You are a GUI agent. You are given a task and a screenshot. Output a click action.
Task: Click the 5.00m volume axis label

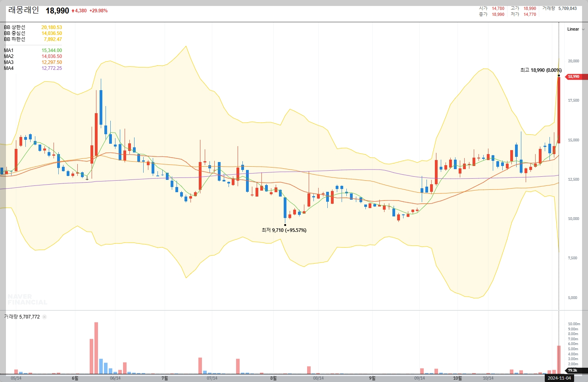(x=573, y=349)
